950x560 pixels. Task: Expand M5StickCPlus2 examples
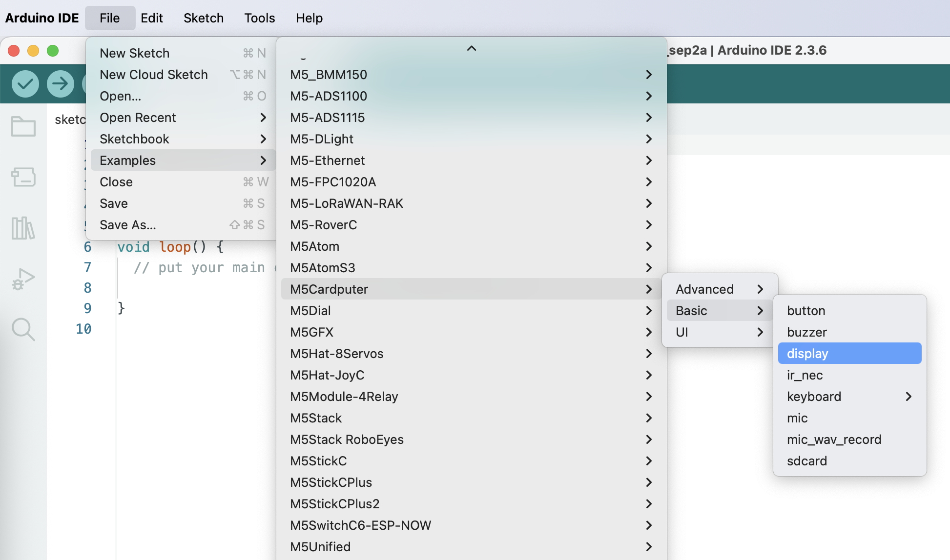(471, 504)
